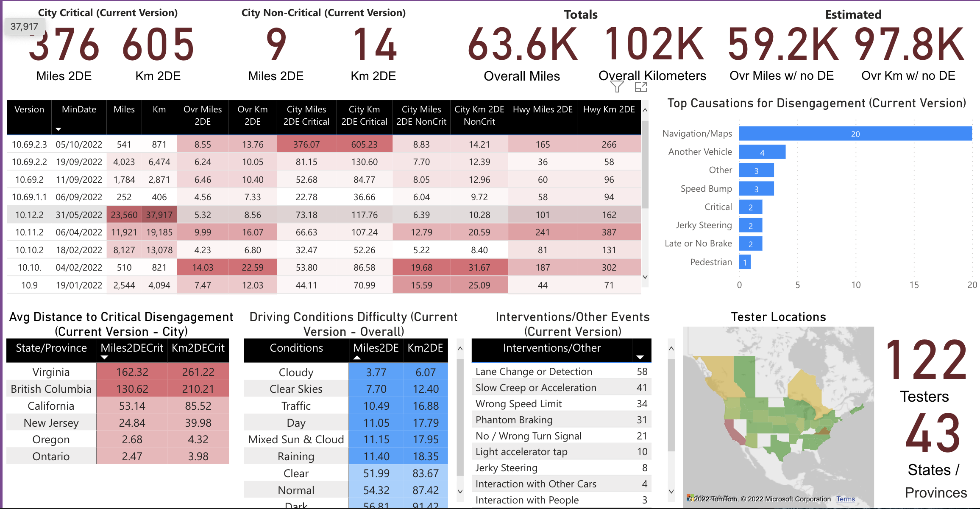The image size is (980, 509).
Task: Select the Virginia row in the state table
Action: point(51,372)
